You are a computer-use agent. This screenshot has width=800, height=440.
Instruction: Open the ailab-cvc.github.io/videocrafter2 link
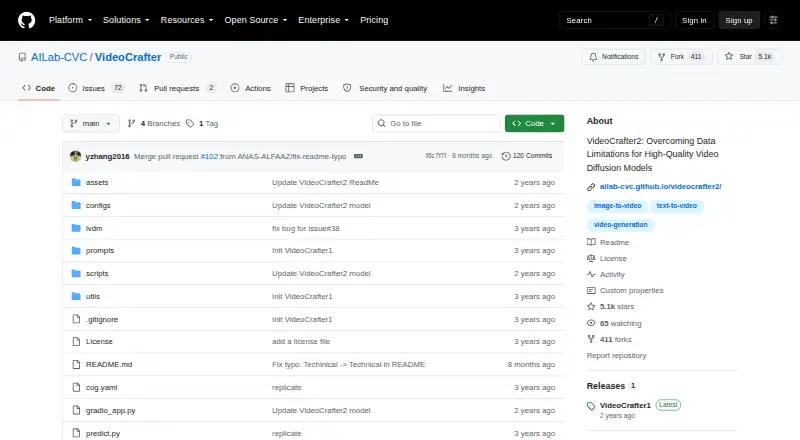(660, 187)
